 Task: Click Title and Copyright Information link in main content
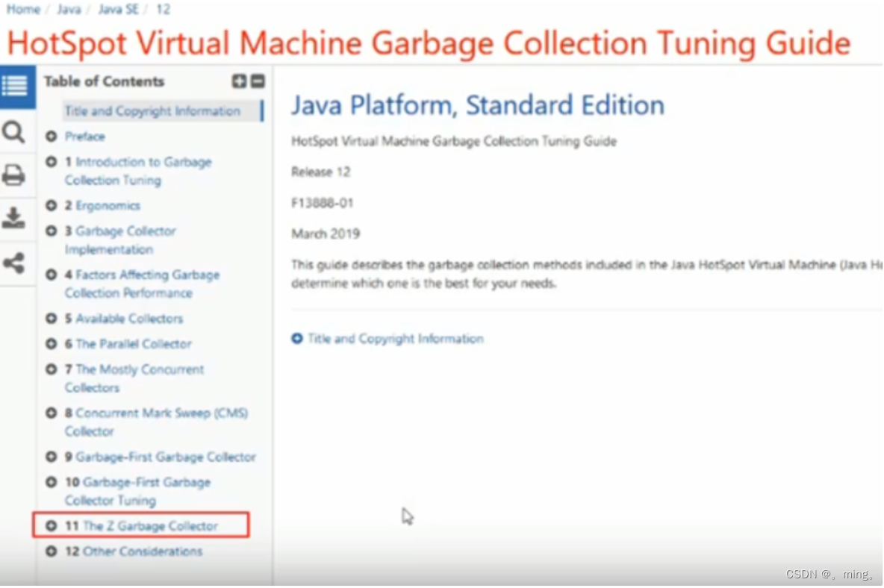[396, 339]
